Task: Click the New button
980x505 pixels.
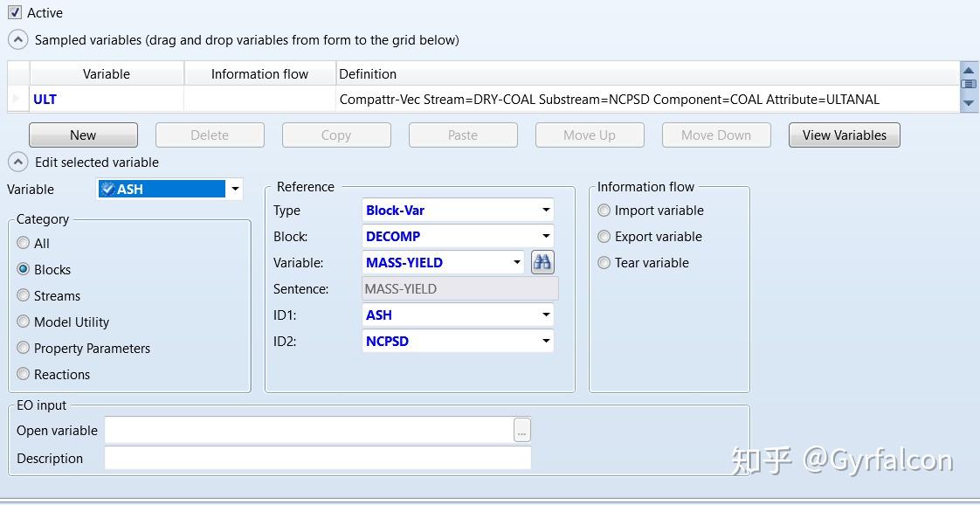Action: 83,135
